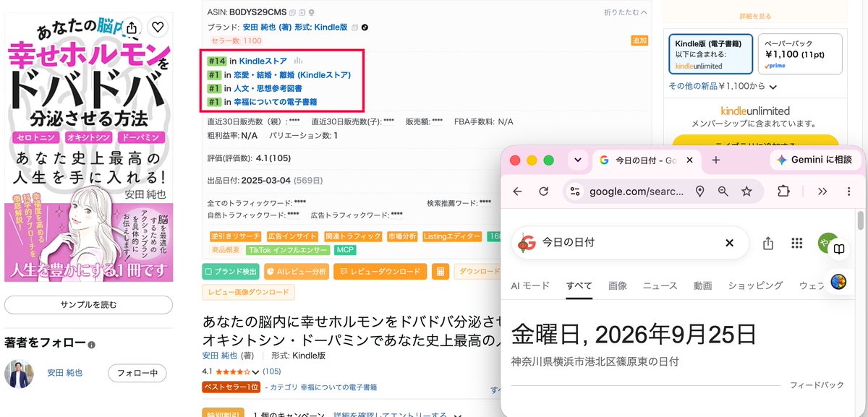This screenshot has width=868, height=417.
Task: Open the ショッピング search tab
Action: [x=755, y=285]
